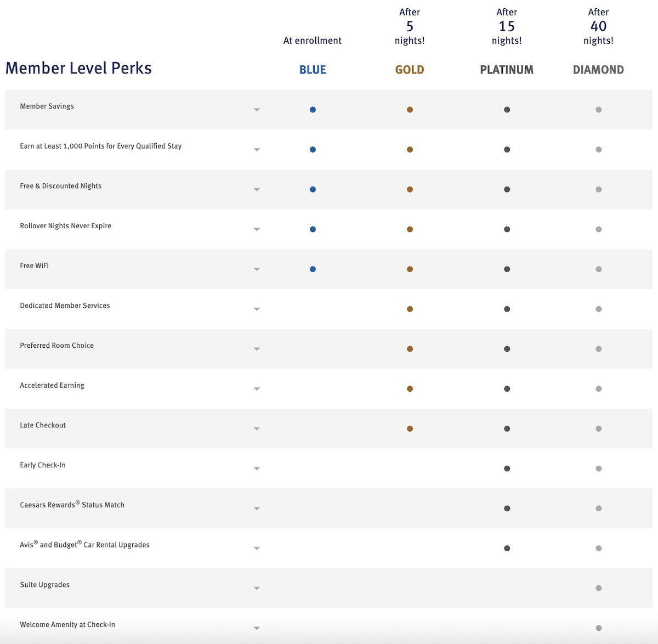658x644 pixels.
Task: Expand Suite Upgrades details arrow
Action: (x=257, y=589)
